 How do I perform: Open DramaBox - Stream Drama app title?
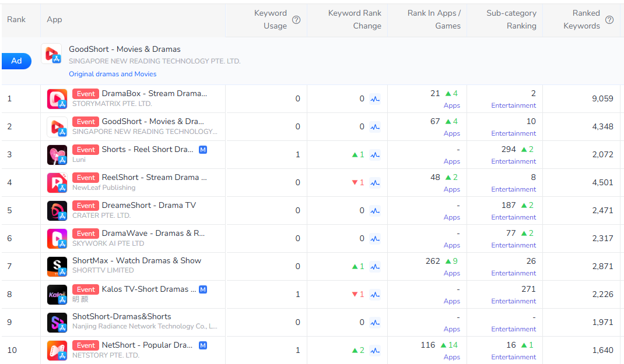[x=155, y=93]
